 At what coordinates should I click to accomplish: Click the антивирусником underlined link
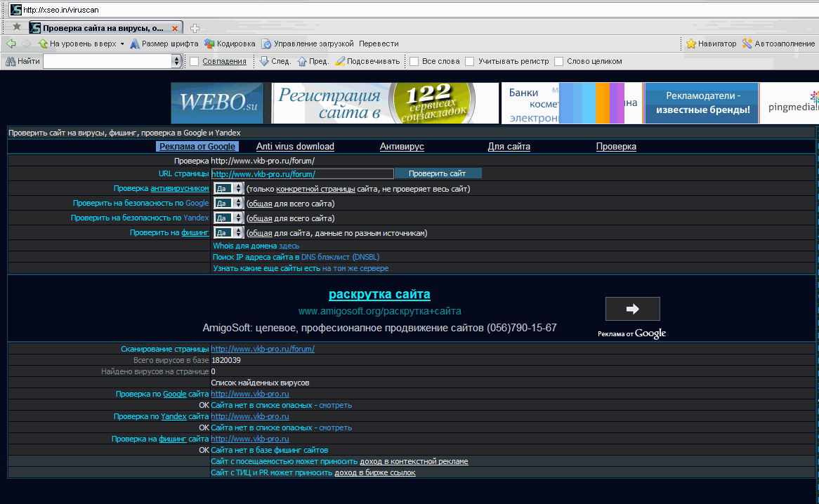point(180,188)
